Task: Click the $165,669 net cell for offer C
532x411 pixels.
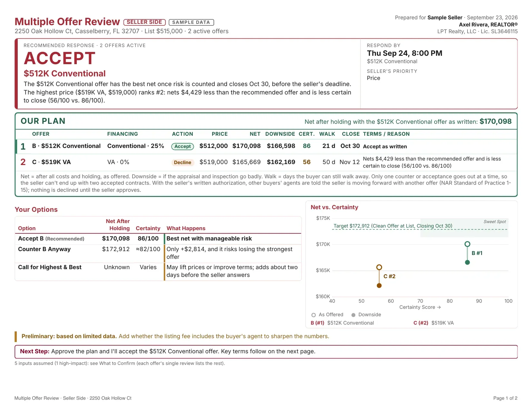Action: tap(247, 162)
